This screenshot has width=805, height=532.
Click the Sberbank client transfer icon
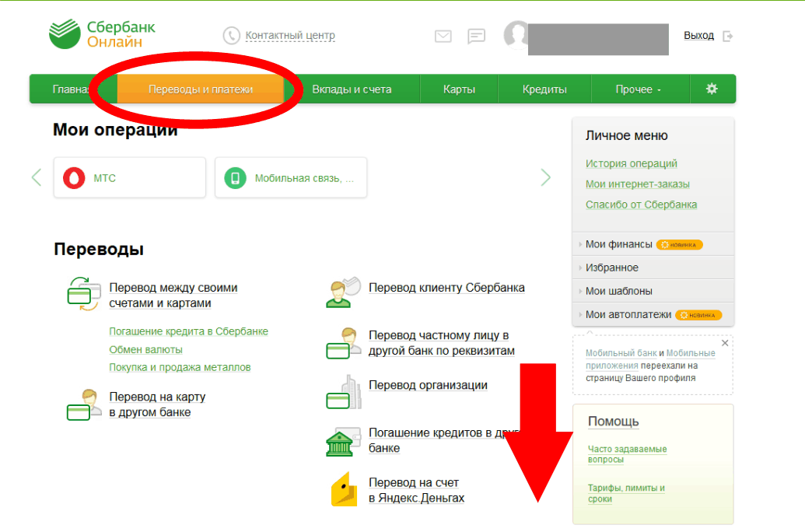(x=344, y=292)
